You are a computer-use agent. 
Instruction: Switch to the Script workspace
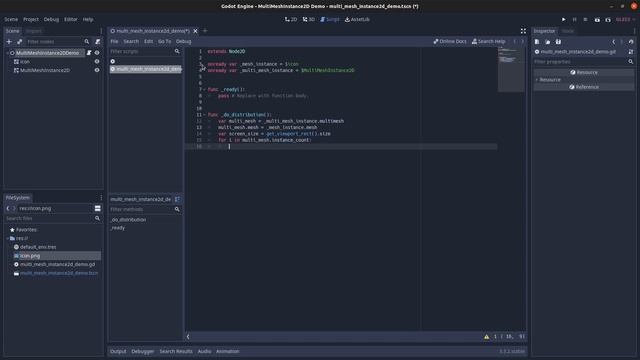click(x=330, y=19)
